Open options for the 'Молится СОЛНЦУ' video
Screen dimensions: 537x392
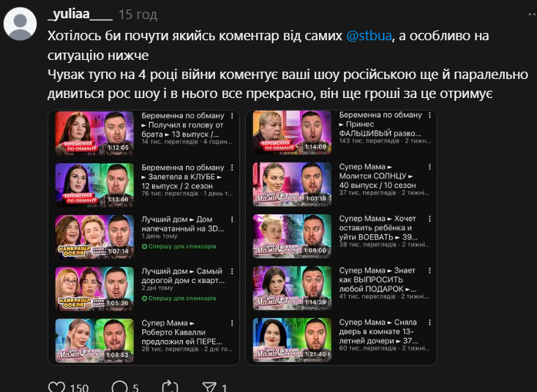pyautogui.click(x=429, y=167)
